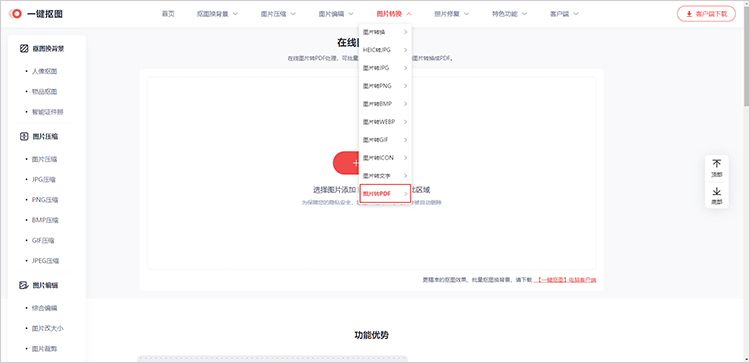
Task: Click the page's vertical scrollbar thumb
Action: coord(747,55)
